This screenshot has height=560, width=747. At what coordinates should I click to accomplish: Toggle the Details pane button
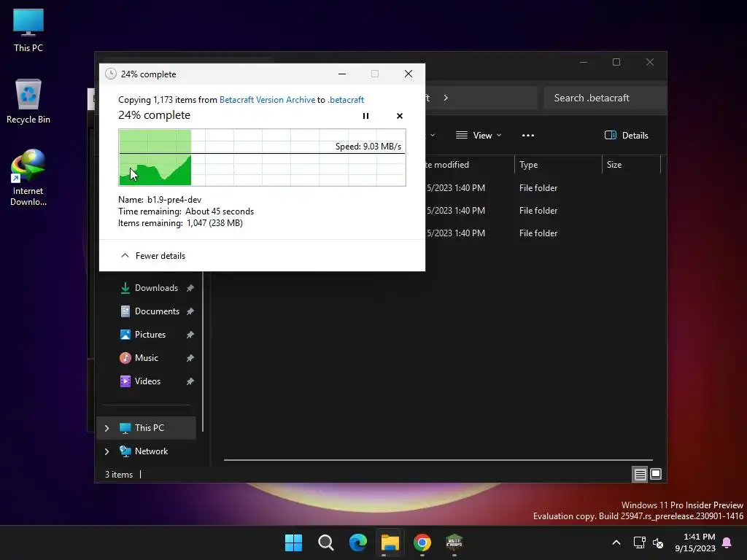[x=626, y=135]
